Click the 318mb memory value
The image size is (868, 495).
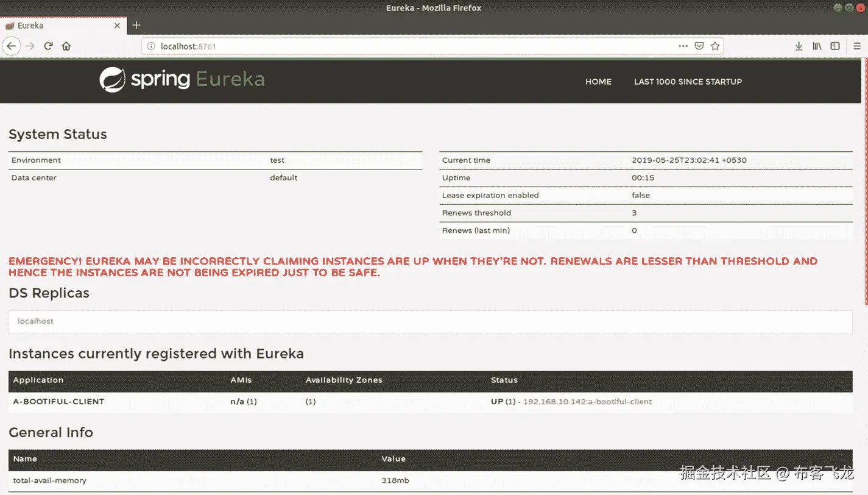pyautogui.click(x=395, y=480)
